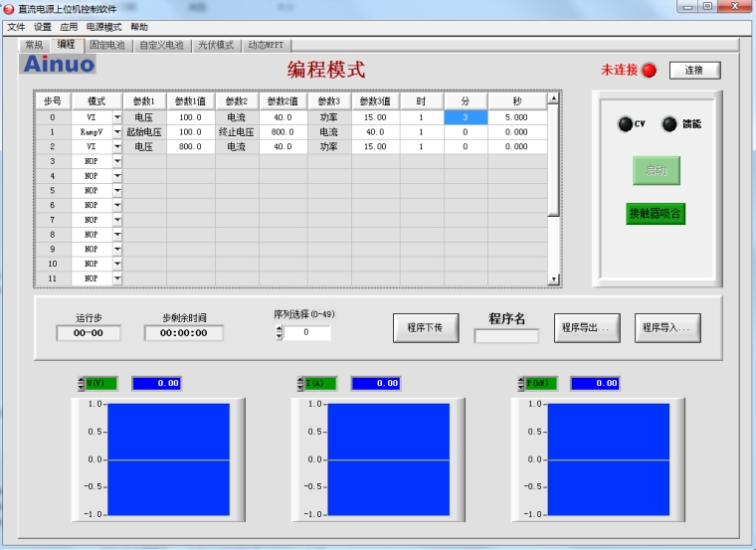Click the Ainuo logo
Viewport: 756px width, 550px height.
point(59,65)
